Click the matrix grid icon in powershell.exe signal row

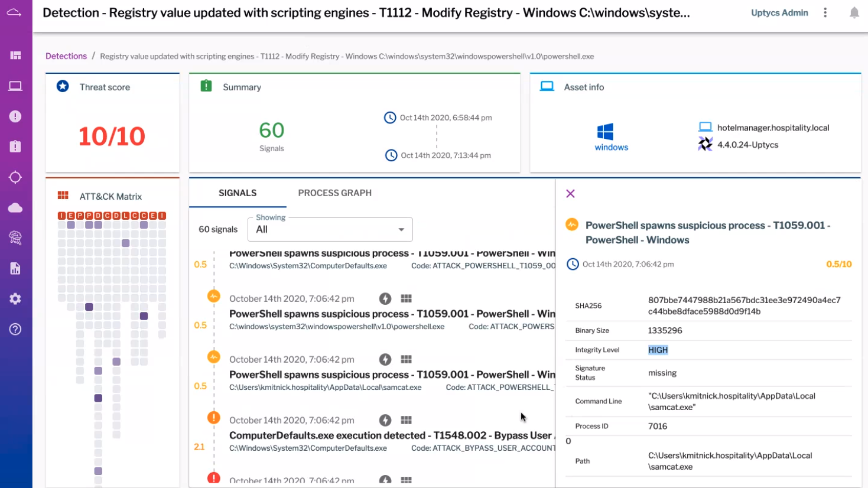pos(406,299)
